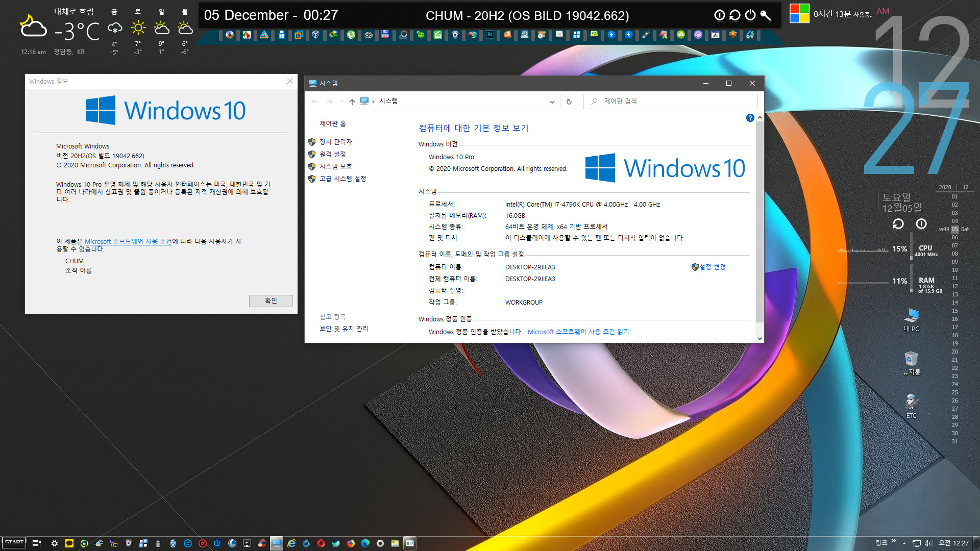
Task: Click the Task View icon on taskbar
Action: click(36, 543)
